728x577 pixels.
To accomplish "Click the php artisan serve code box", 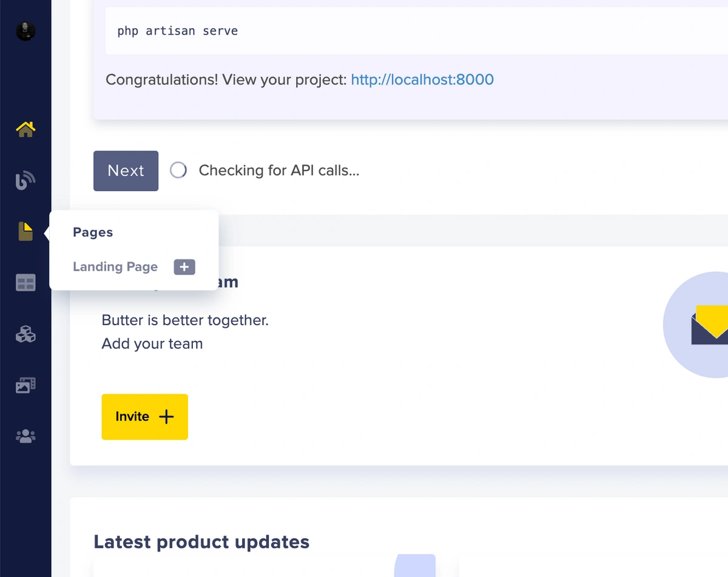I will (x=416, y=31).
